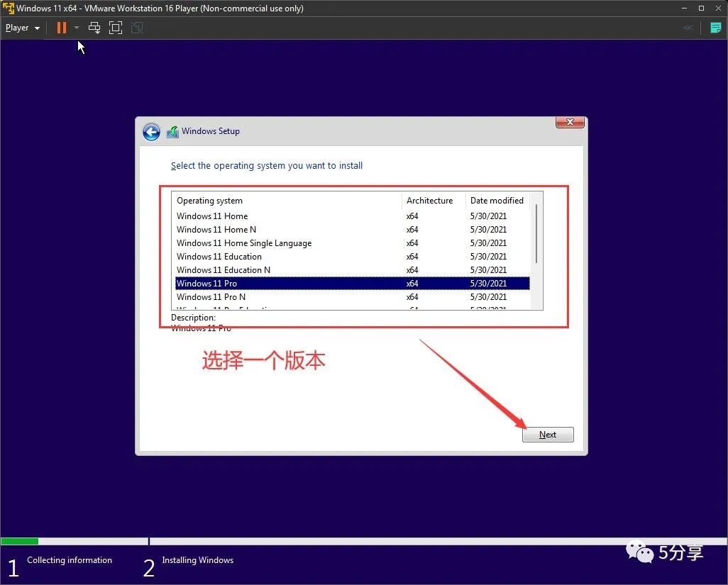
Task: Select Windows 11 Pro N
Action: (x=353, y=297)
